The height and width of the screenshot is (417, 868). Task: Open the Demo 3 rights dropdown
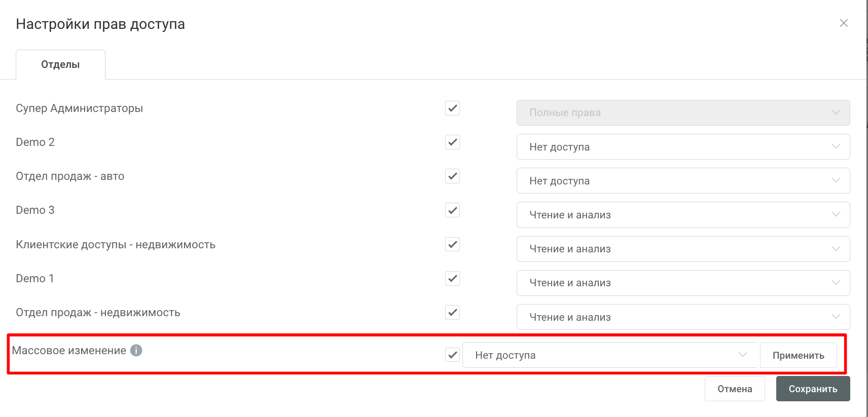pyautogui.click(x=683, y=215)
